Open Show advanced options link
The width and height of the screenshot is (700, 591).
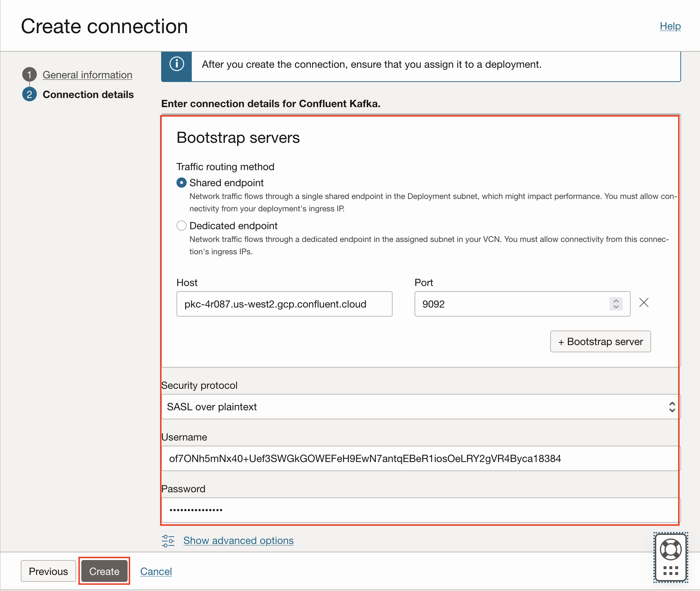coord(238,540)
